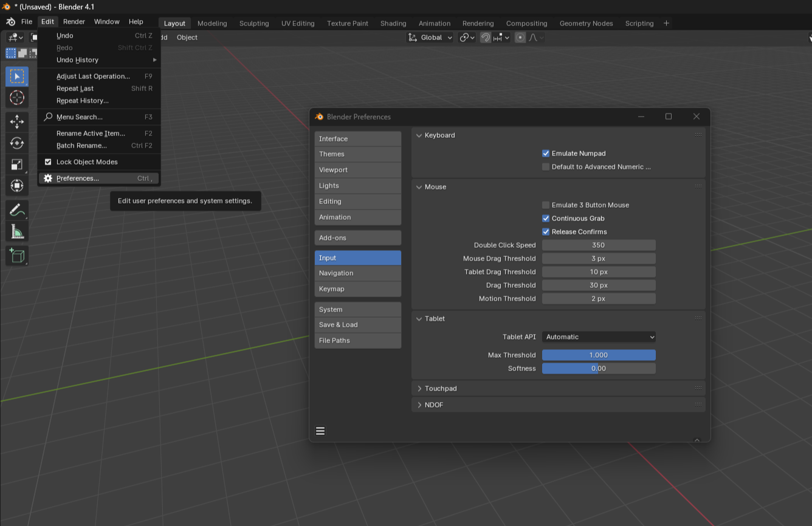Open the Undo History submenu
This screenshot has height=526, width=812.
point(99,60)
